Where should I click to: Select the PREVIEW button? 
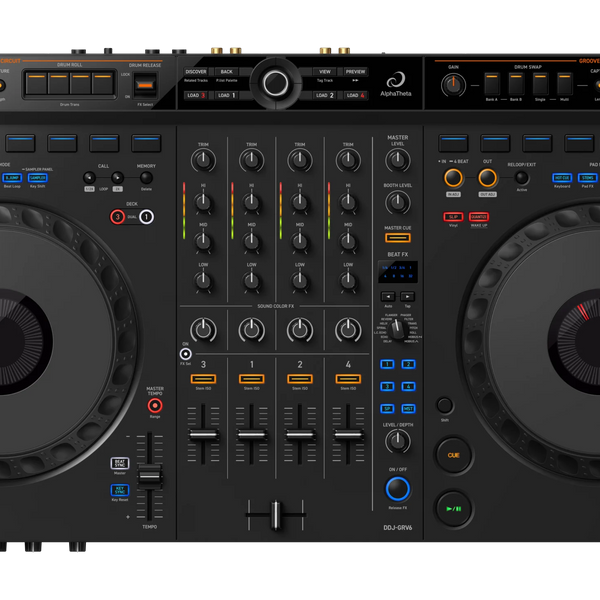[355, 72]
